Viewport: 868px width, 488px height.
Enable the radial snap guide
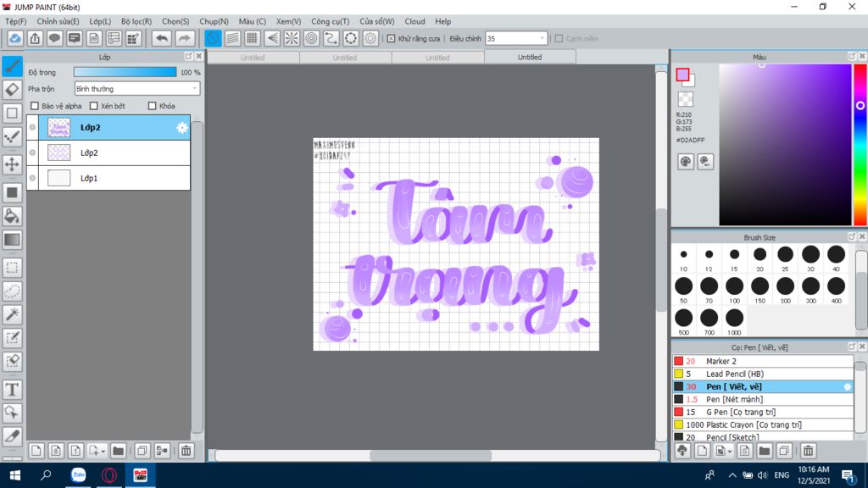pos(292,38)
